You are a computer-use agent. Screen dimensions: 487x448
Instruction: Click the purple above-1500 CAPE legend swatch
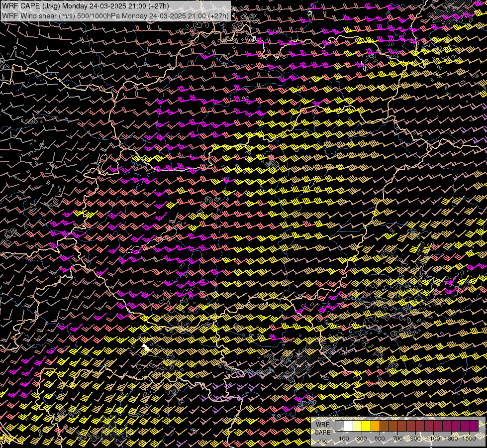coord(474,426)
